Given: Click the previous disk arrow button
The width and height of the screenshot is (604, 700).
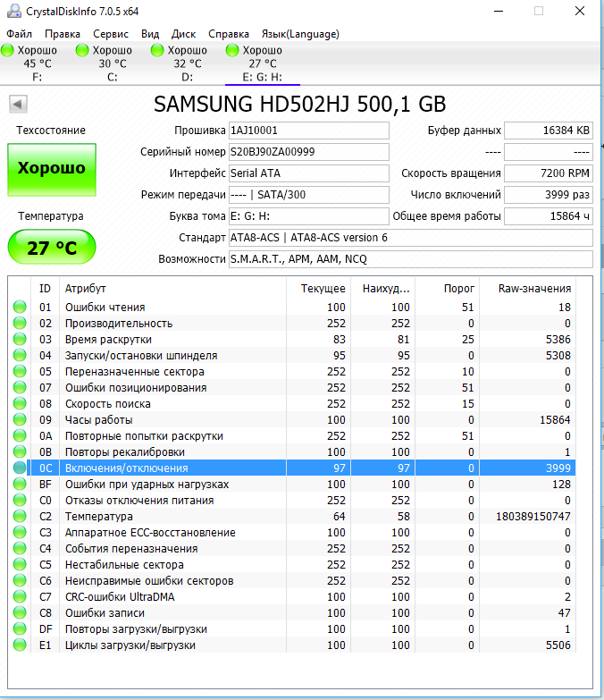Looking at the screenshot, I should click(x=18, y=104).
